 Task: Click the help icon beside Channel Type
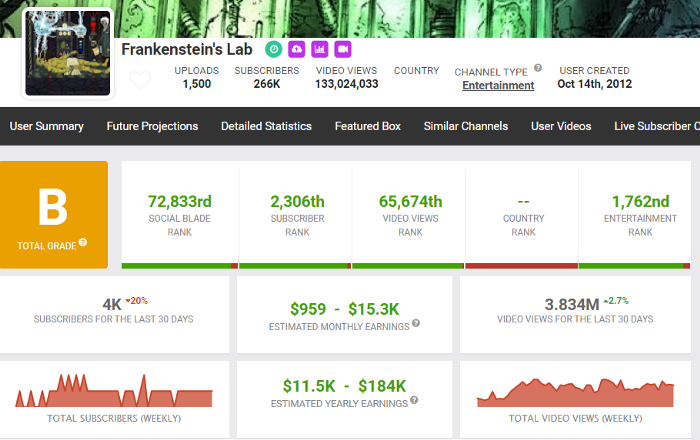point(538,68)
